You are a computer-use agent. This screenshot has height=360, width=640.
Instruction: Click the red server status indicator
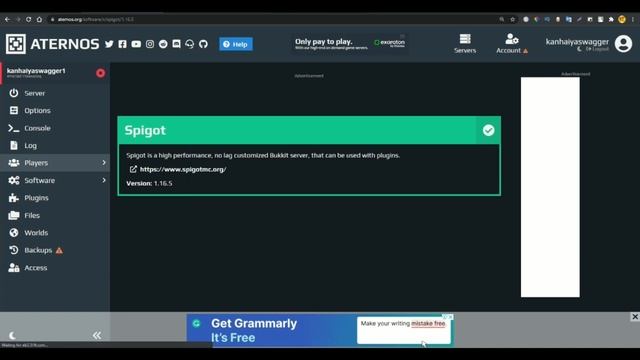(x=100, y=73)
